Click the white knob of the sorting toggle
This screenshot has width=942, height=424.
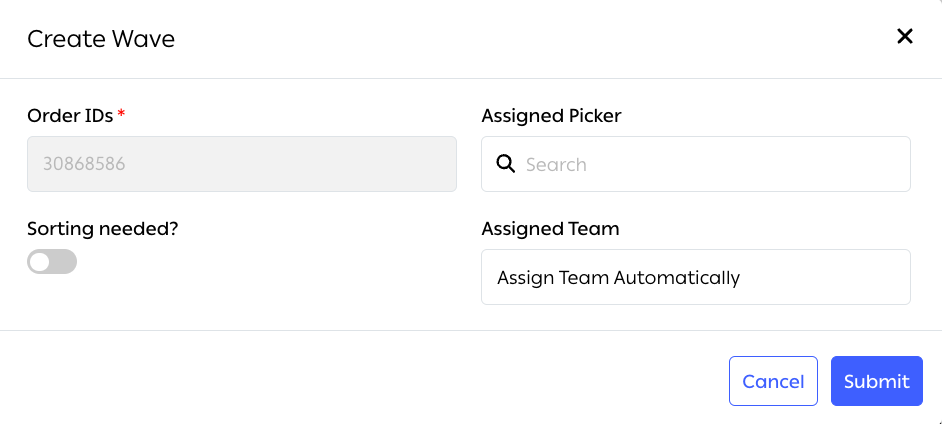(40, 262)
